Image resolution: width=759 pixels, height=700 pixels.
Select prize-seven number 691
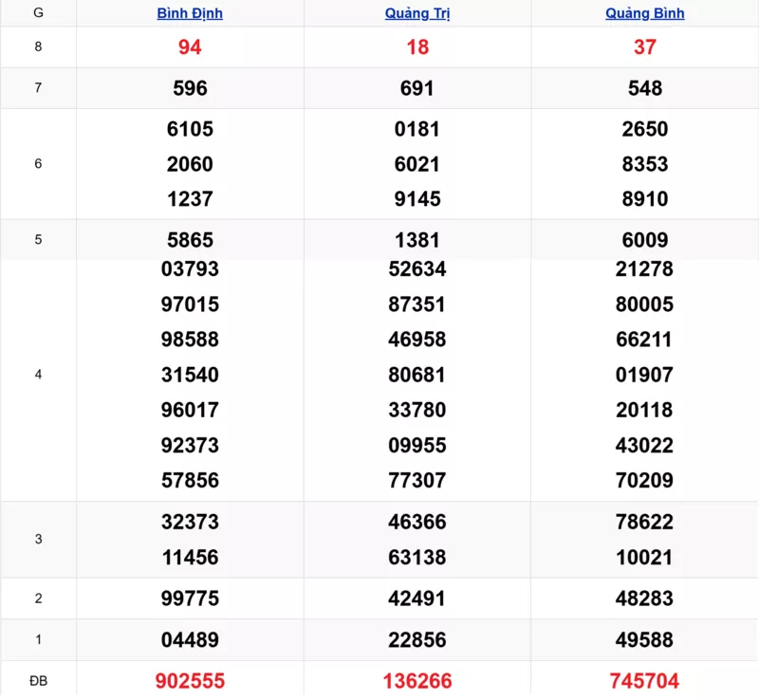417,88
